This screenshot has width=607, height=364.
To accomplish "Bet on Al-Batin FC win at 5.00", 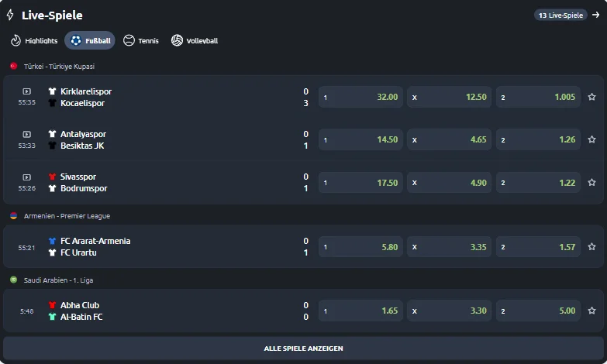I will [x=538, y=311].
